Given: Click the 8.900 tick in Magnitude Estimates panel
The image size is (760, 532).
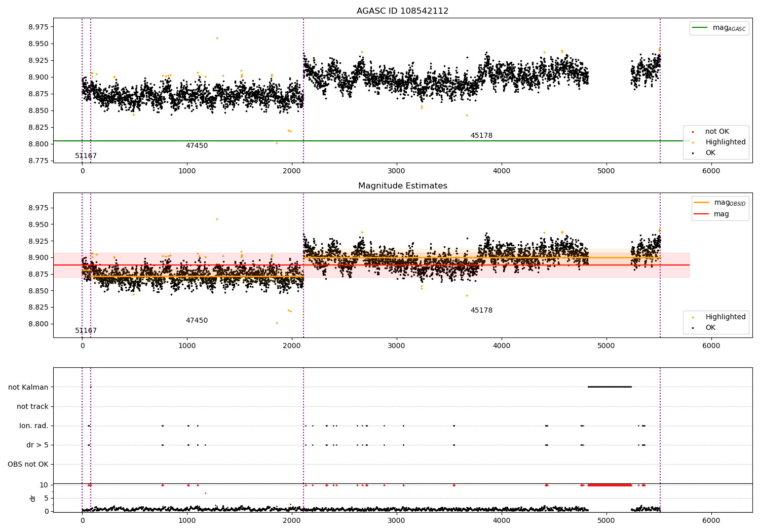Looking at the screenshot, I should pos(39,258).
